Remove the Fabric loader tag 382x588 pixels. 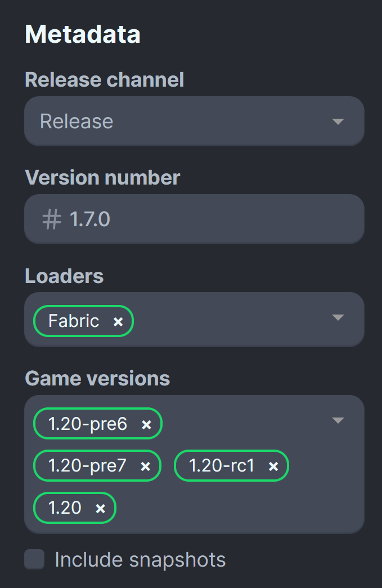[118, 321]
